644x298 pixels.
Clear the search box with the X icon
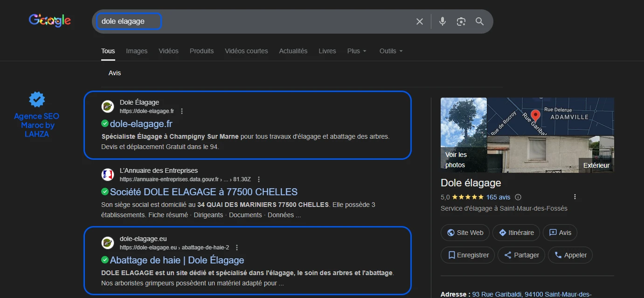click(420, 21)
